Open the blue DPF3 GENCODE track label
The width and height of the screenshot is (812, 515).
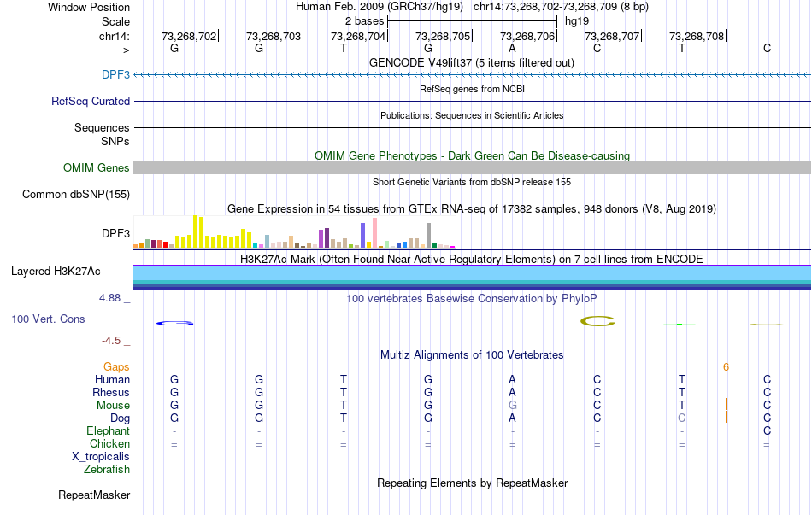tap(115, 74)
